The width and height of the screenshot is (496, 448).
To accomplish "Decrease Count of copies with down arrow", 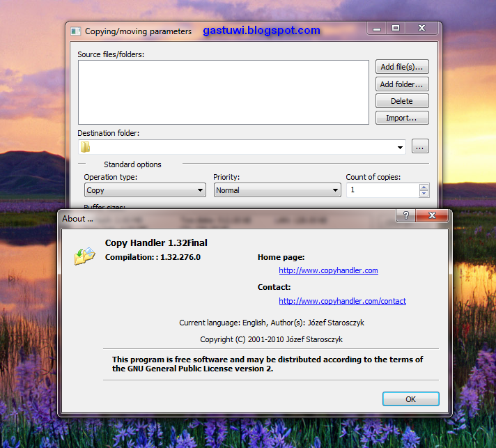I will point(424,193).
